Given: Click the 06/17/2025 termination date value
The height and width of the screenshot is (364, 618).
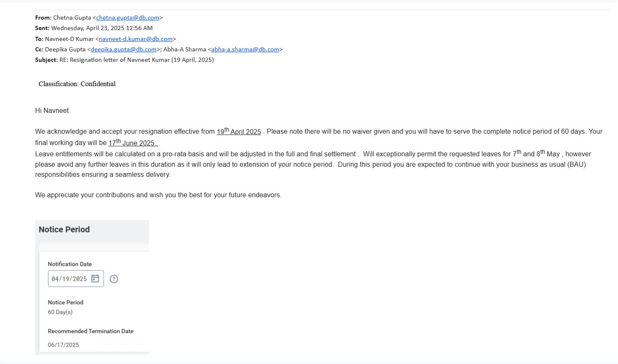Looking at the screenshot, I should 63,345.
